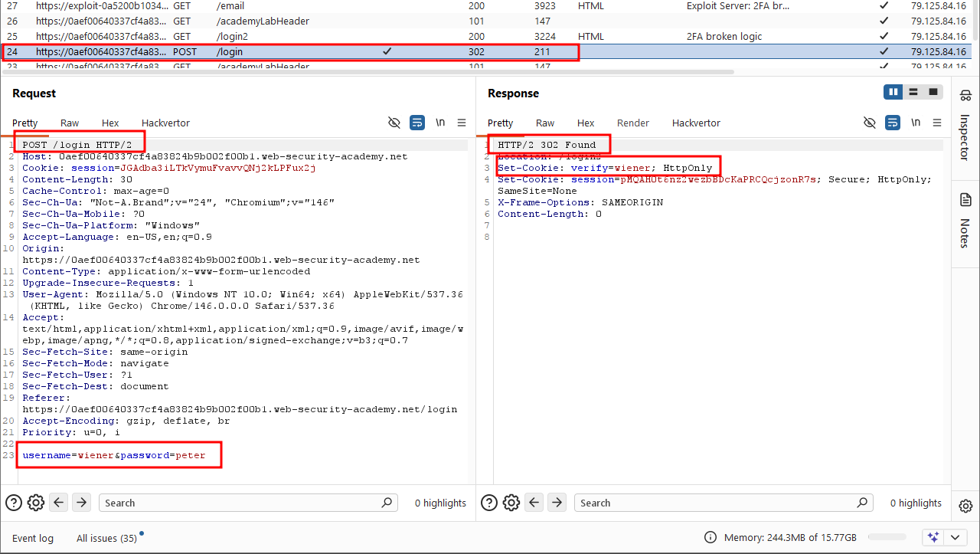Go to next match in Request search
980x554 pixels.
[81, 503]
